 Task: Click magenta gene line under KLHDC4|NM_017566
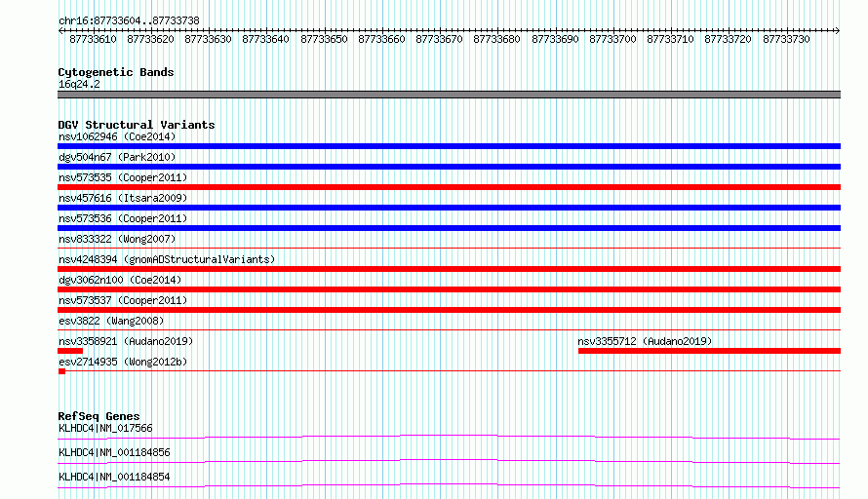click(x=449, y=437)
